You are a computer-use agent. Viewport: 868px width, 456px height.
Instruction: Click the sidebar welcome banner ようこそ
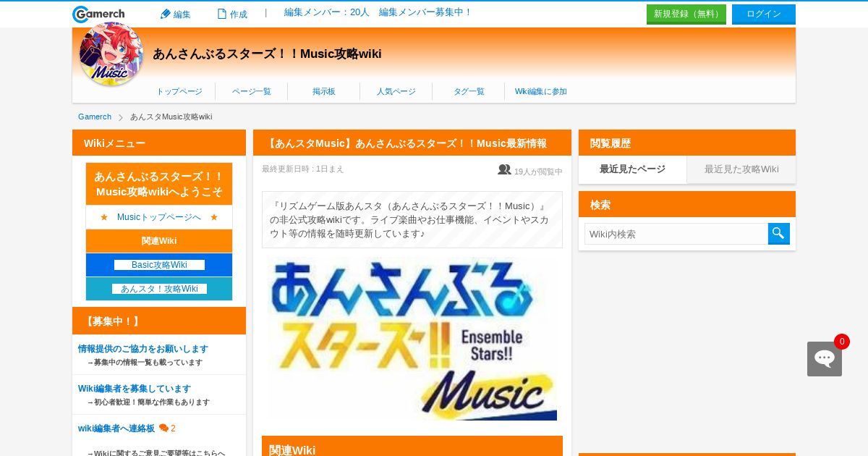tap(159, 184)
